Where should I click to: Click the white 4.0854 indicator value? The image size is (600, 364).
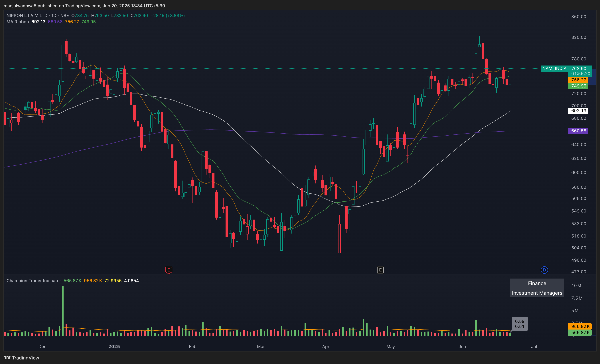(131, 281)
